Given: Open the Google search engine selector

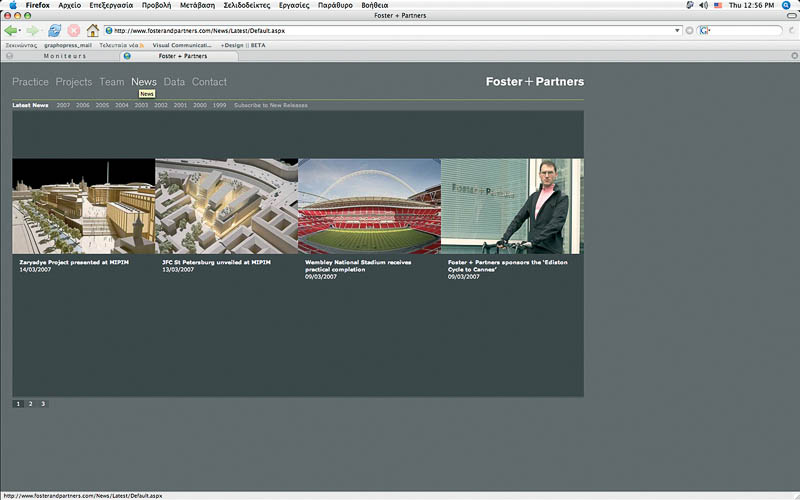Looking at the screenshot, I should (705, 31).
